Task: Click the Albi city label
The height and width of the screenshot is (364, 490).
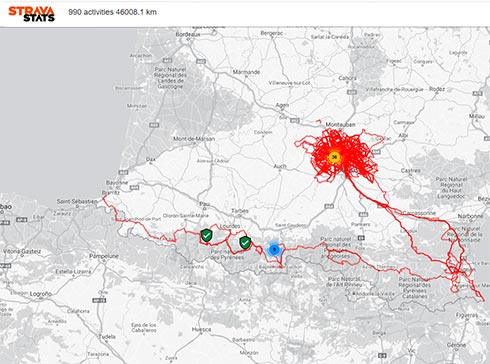Action: pyautogui.click(x=403, y=135)
